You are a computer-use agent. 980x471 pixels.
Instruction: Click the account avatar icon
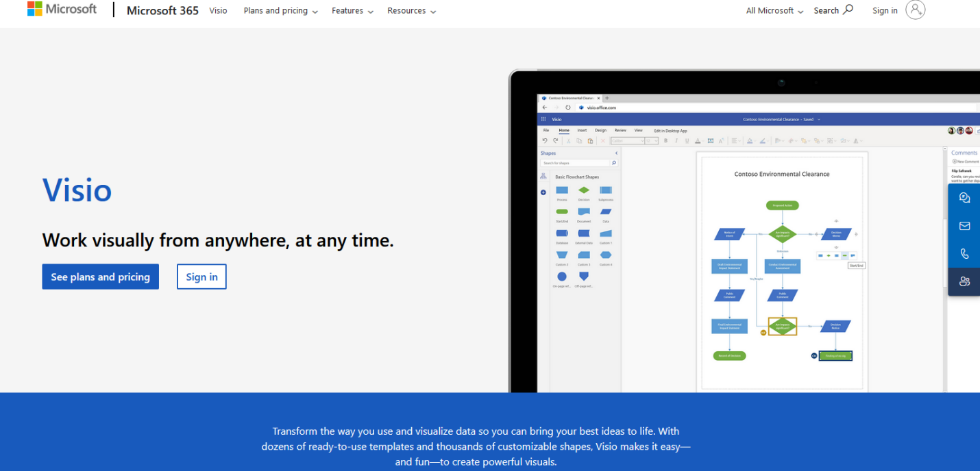tap(915, 10)
